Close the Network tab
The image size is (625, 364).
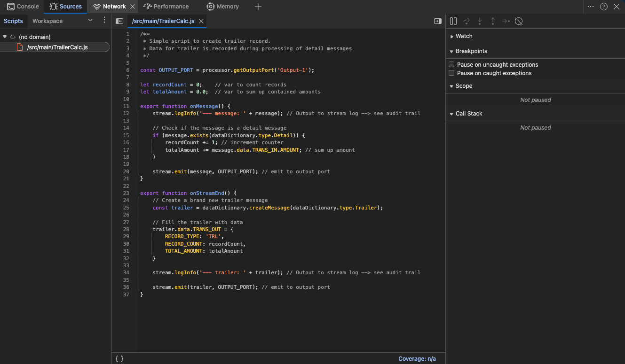click(x=133, y=7)
